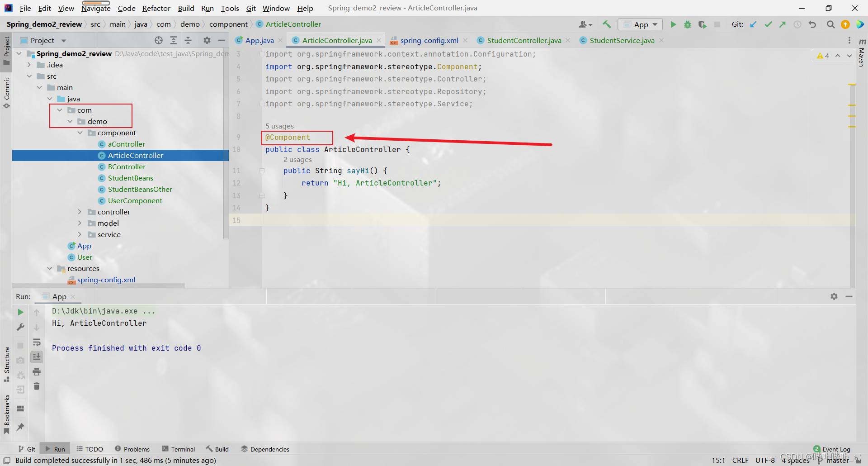Open the Terminal tool window
The width and height of the screenshot is (868, 466).
179,449
